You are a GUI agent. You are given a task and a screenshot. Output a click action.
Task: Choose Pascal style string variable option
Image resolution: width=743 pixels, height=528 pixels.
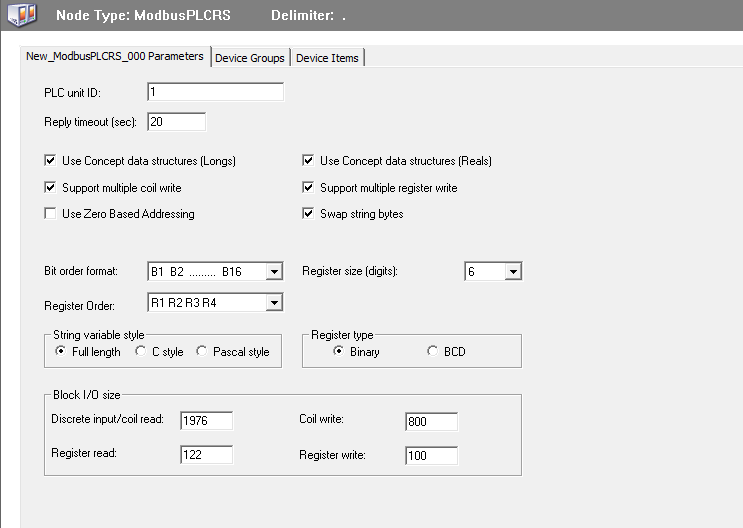[x=202, y=352]
